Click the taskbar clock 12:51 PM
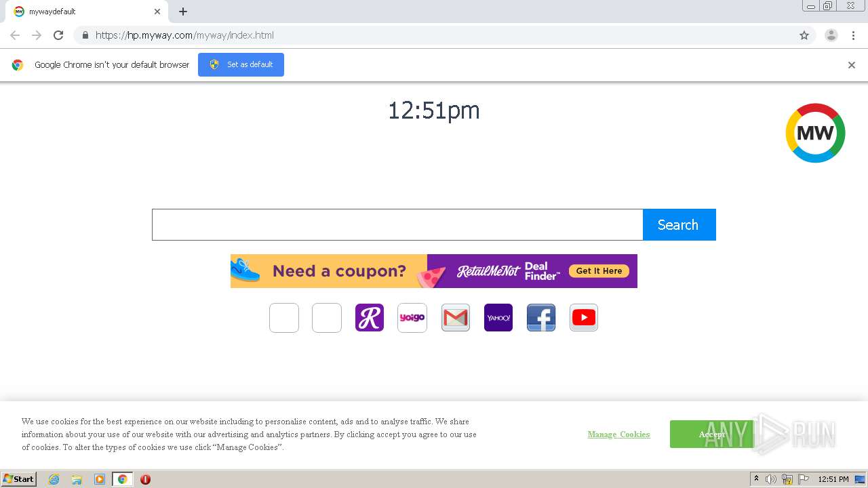The height and width of the screenshot is (488, 868). click(833, 479)
